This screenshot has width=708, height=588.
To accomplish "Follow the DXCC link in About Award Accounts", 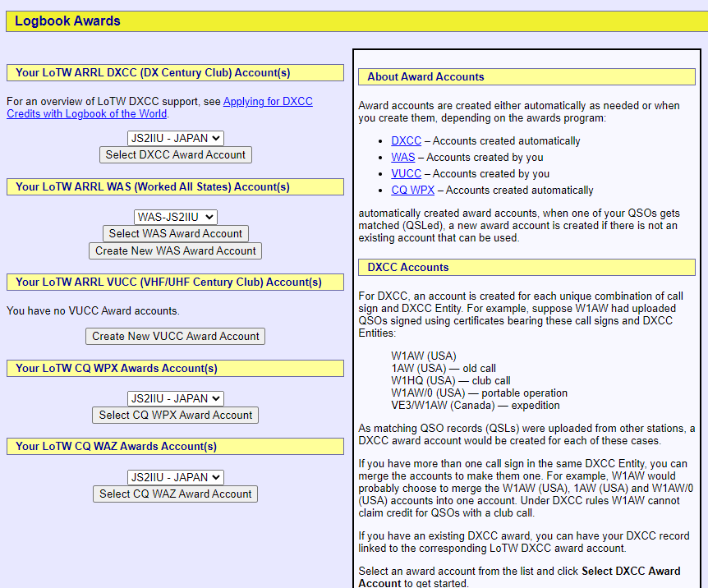I will click(x=406, y=141).
